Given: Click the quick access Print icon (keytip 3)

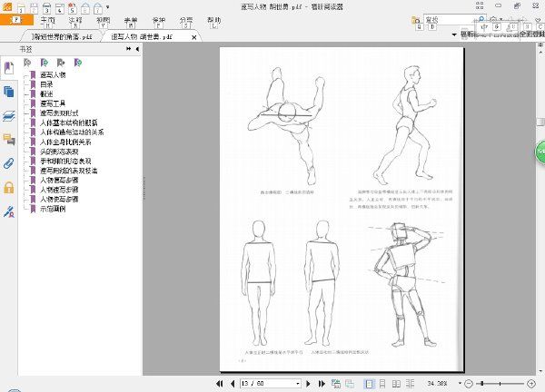Looking at the screenshot, I should (x=46, y=7).
